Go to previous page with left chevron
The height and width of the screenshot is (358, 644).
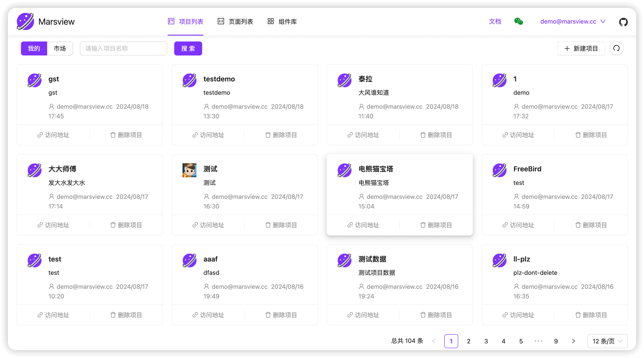(434, 341)
